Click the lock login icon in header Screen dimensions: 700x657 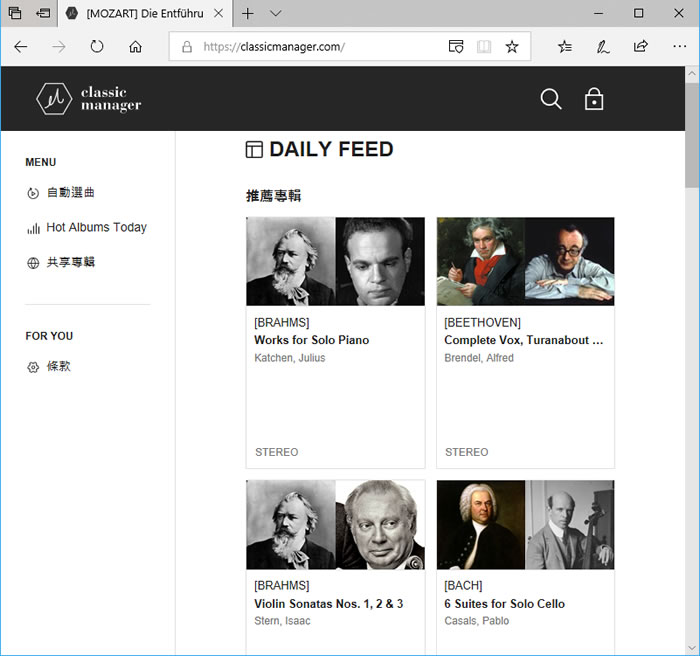(594, 99)
